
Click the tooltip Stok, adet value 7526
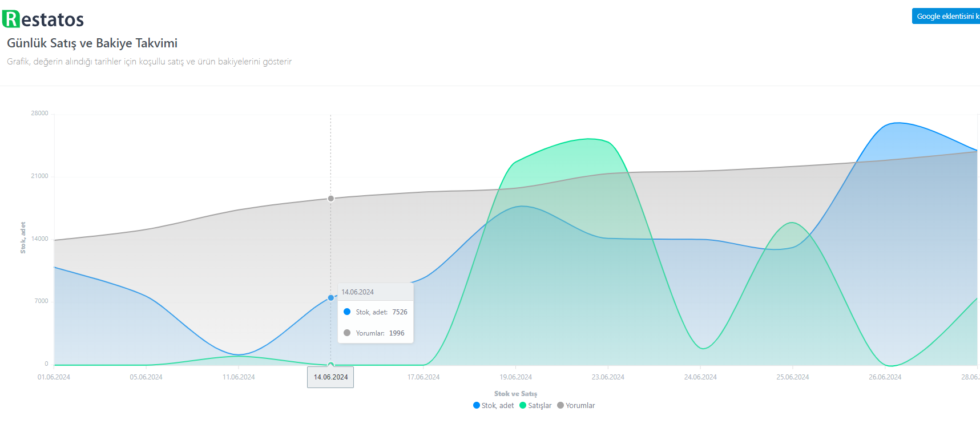click(x=400, y=312)
